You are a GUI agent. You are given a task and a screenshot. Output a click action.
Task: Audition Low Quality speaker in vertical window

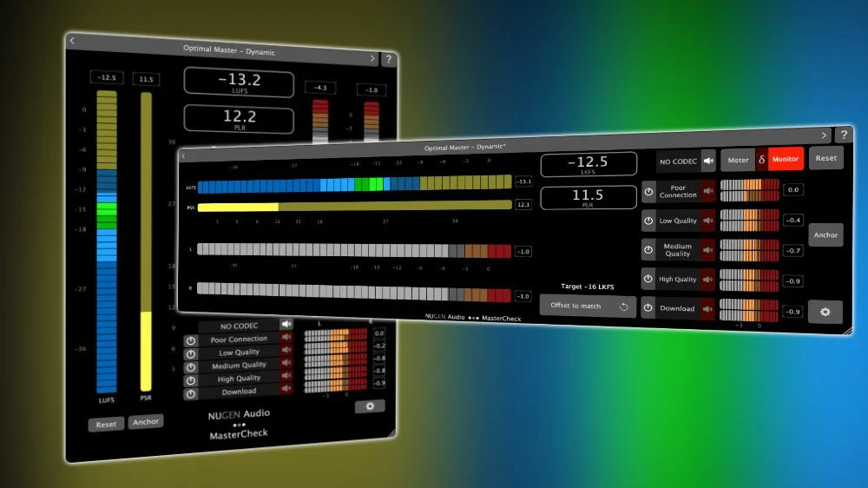point(286,350)
